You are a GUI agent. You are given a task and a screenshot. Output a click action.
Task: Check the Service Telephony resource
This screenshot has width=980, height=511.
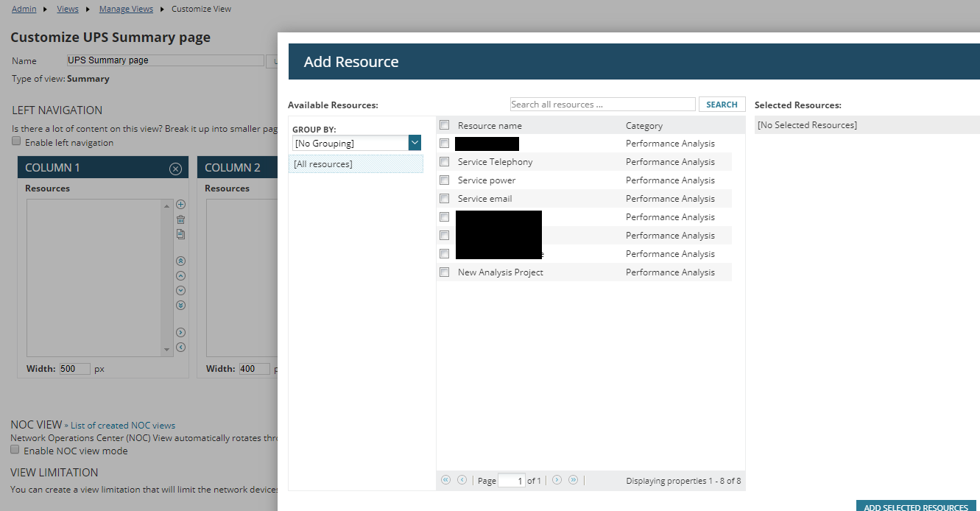(444, 162)
